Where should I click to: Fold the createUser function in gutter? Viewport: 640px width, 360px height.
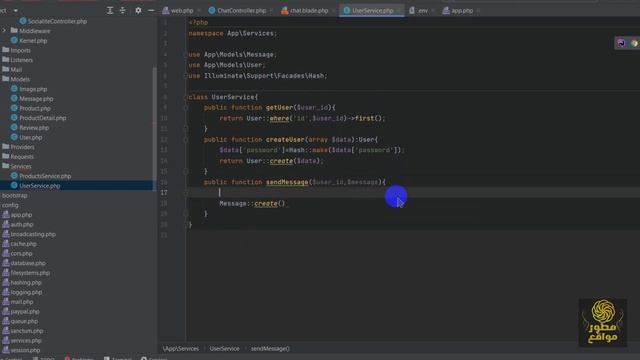point(186,140)
